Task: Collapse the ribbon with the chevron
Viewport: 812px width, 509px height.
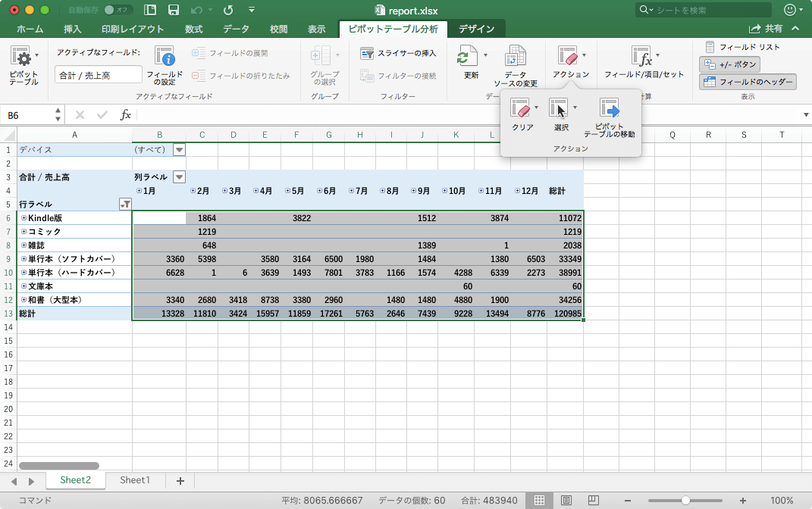Action: point(795,29)
